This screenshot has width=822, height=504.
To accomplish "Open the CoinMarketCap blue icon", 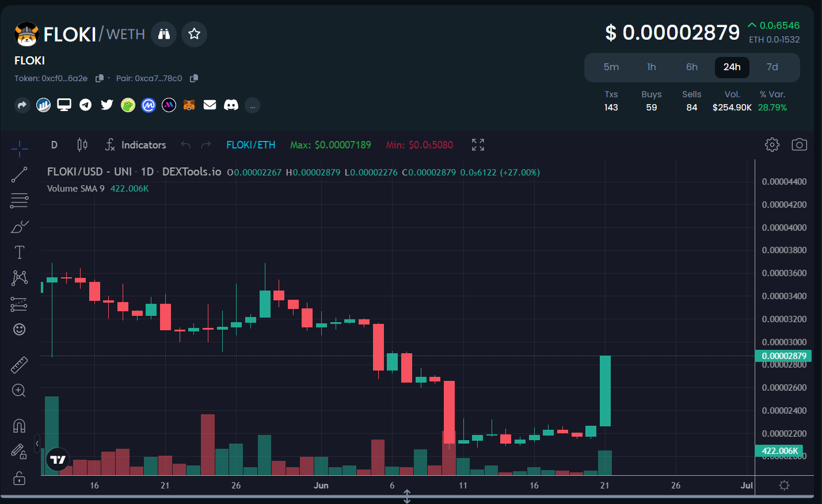I will (x=149, y=105).
